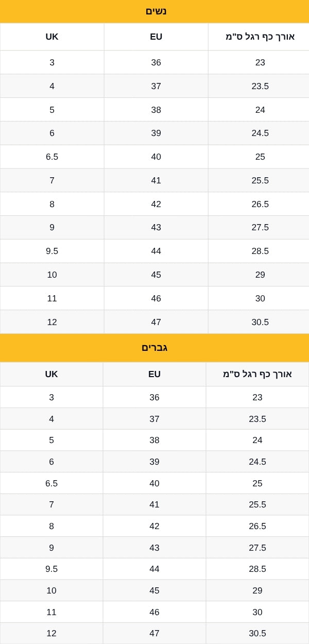
Task: Select the UK column header in men's table
Action: point(51,374)
